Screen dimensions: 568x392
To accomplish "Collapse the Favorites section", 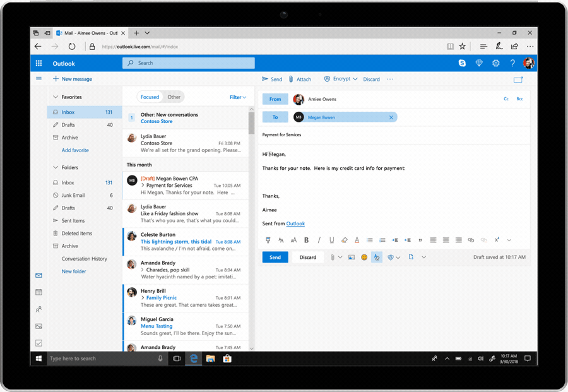I will click(x=57, y=97).
